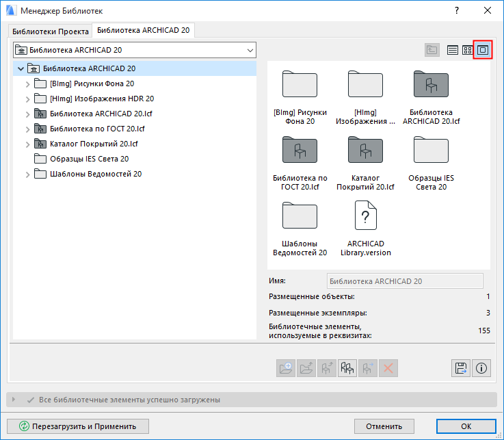Click the value 155 for library elements
Image resolution: width=504 pixels, height=440 pixels.
[x=484, y=331]
